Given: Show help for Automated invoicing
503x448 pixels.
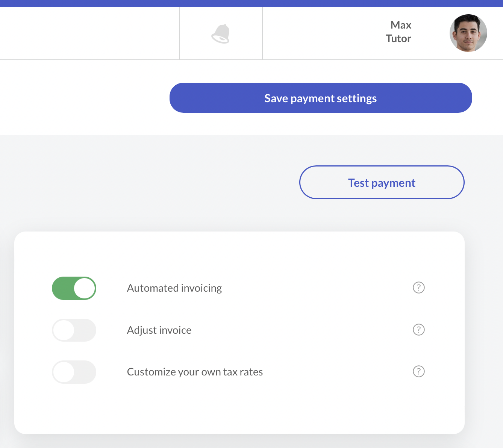Looking at the screenshot, I should coord(418,288).
